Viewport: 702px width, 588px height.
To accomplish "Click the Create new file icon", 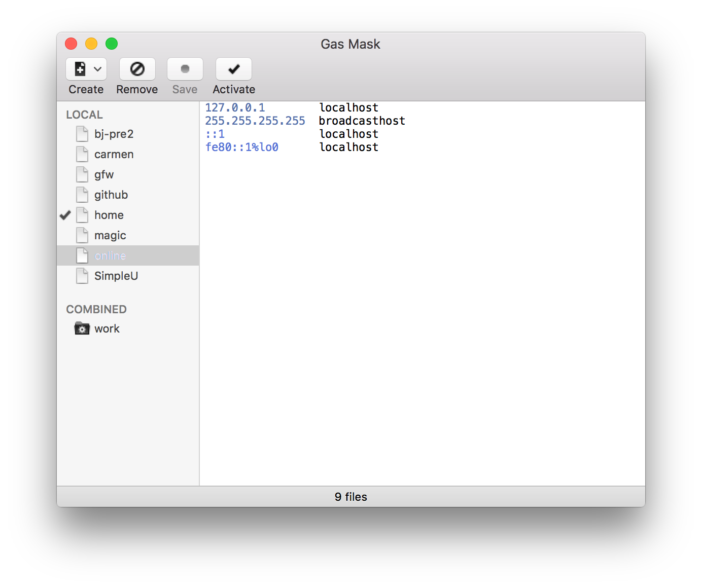I will pyautogui.click(x=80, y=69).
